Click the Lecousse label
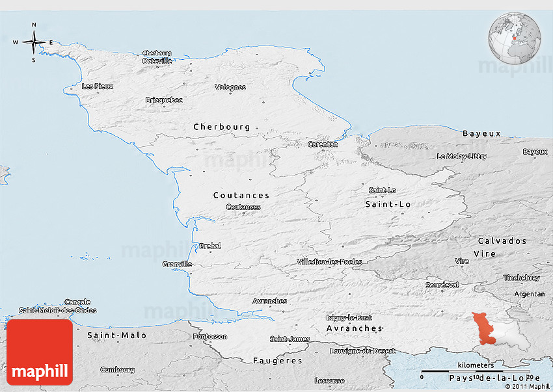The height and width of the screenshot is (392, 553). tap(329, 381)
